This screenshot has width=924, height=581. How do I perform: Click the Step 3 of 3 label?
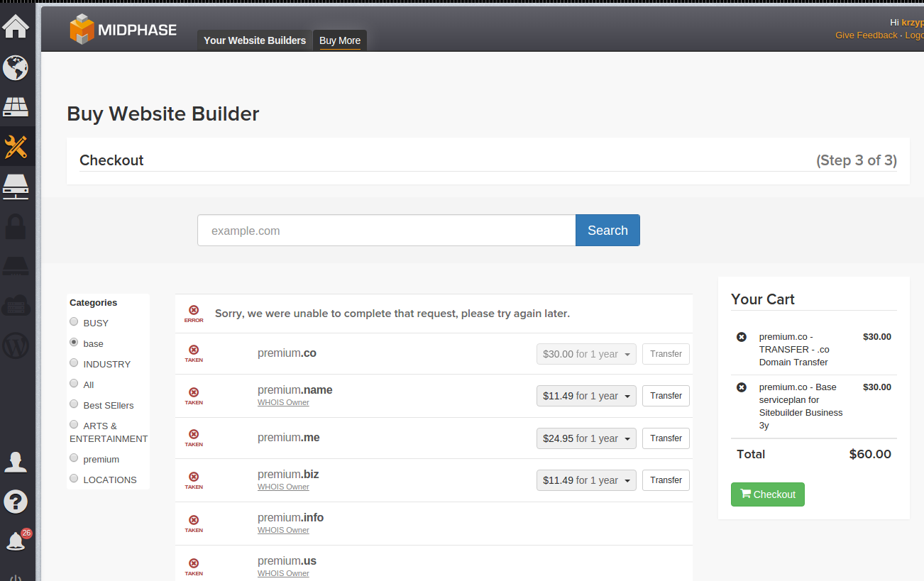click(x=857, y=160)
